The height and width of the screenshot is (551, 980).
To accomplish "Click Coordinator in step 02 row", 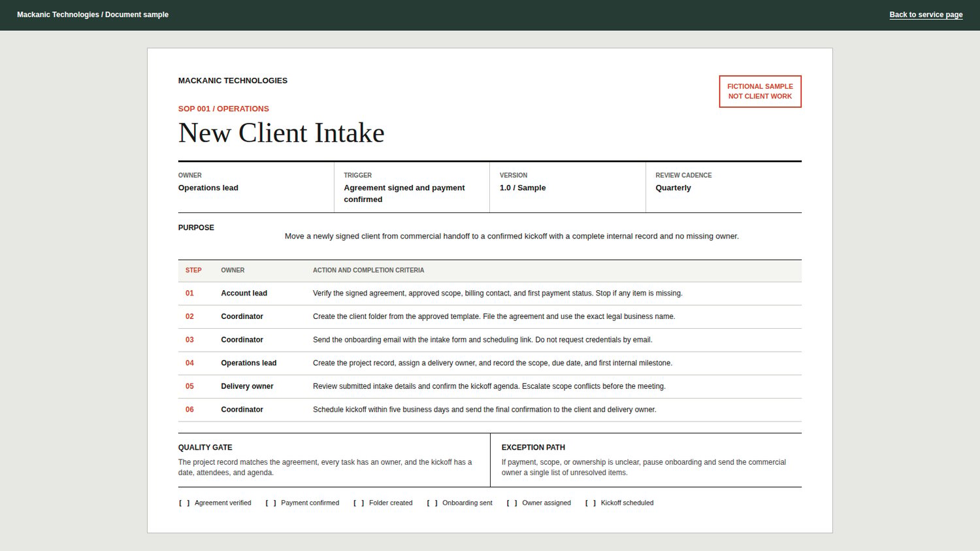I will [242, 316].
